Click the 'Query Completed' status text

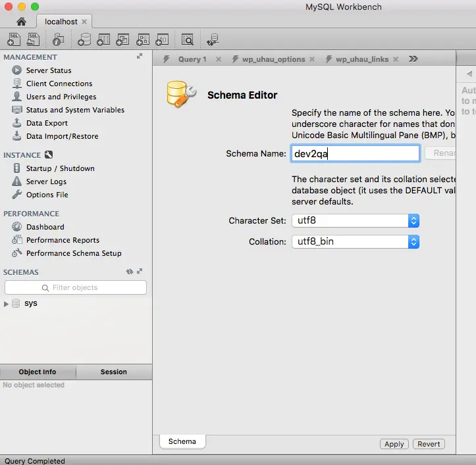coord(35,461)
